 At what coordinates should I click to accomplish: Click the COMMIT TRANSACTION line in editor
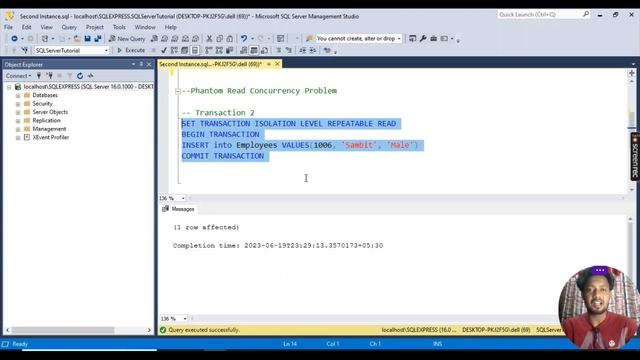[223, 156]
